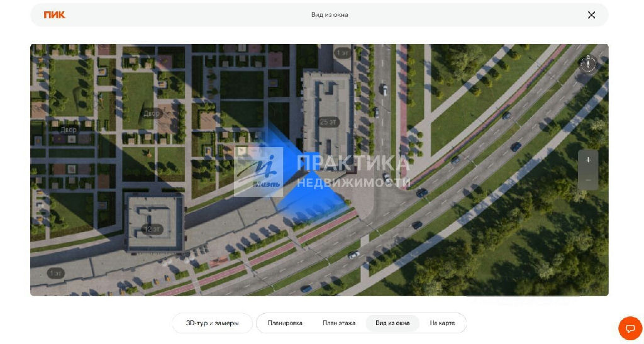
Task: Open the 3D-тур и замеры view
Action: (212, 323)
